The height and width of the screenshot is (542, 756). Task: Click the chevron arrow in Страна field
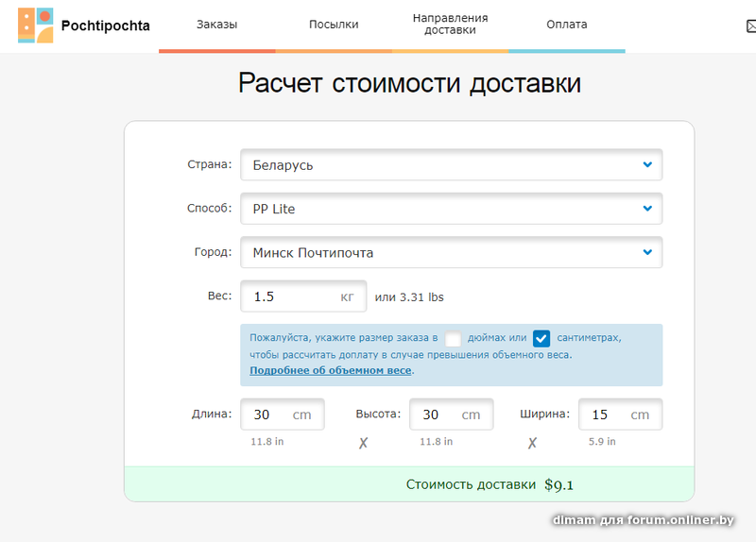click(647, 164)
